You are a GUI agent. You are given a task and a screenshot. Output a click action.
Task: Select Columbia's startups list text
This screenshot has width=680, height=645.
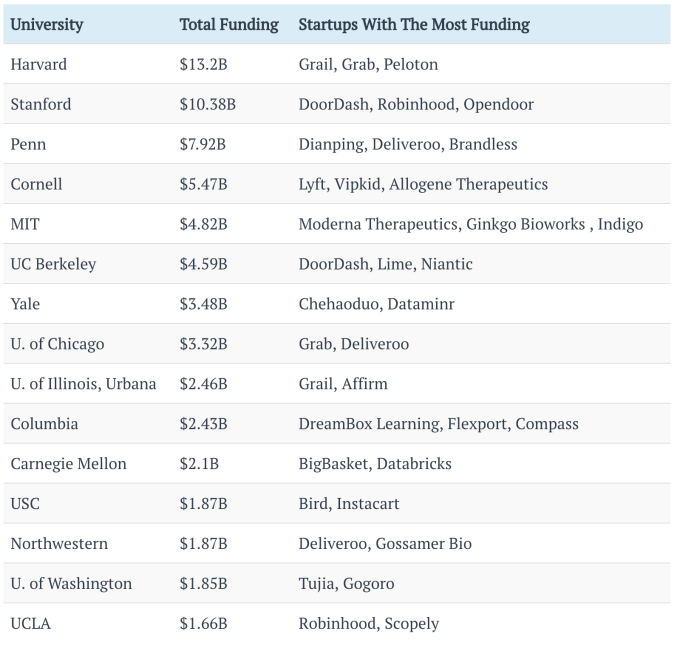click(x=438, y=424)
